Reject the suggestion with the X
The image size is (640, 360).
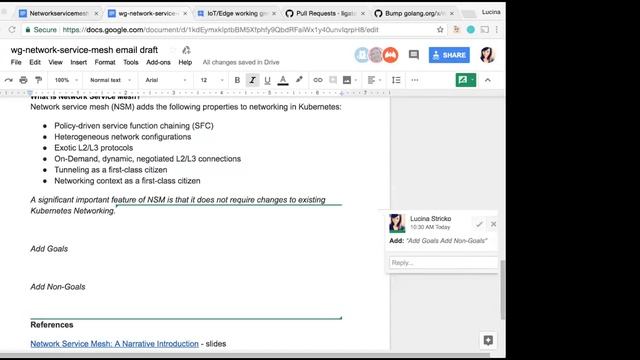click(493, 224)
